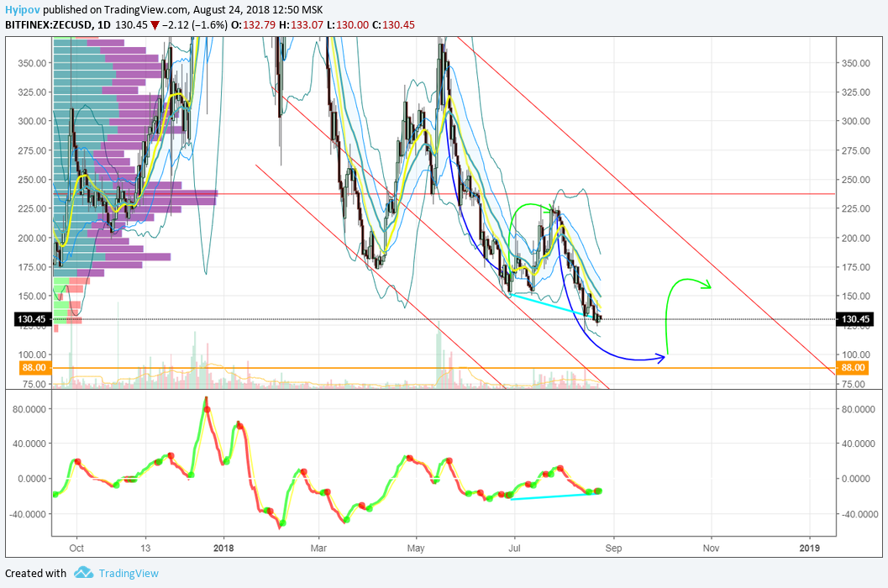Click the May label on the time axis

416,548
